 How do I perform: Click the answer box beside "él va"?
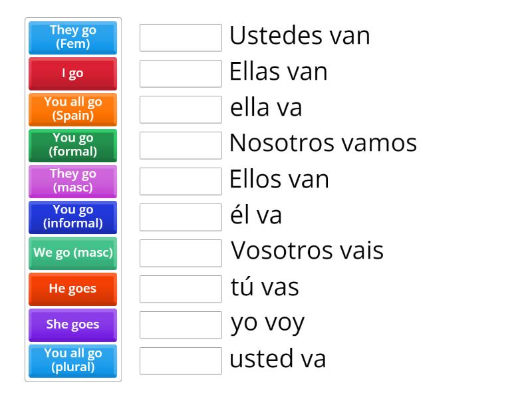click(x=180, y=217)
